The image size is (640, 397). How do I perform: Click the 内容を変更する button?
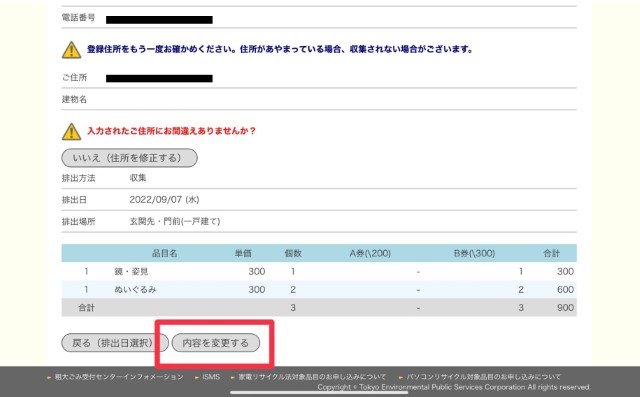coord(216,343)
